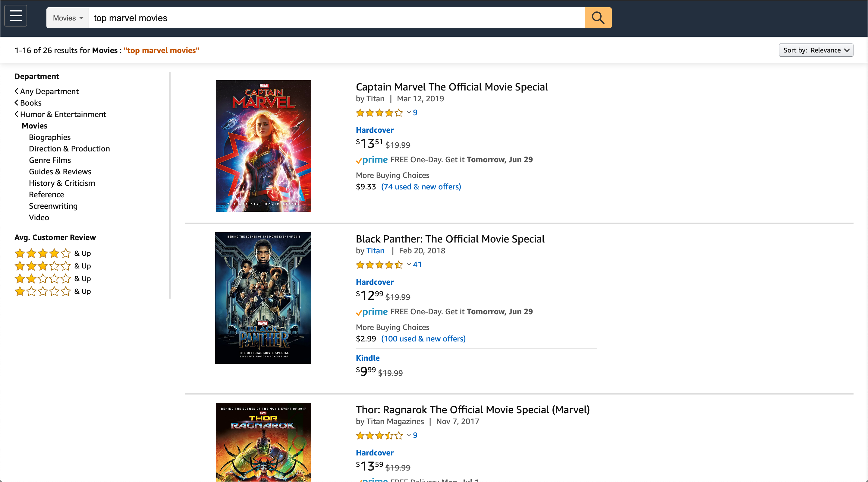Screen dimensions: 868x482
Task: Open Black Panther Kindle edition link
Action: pyautogui.click(x=368, y=358)
